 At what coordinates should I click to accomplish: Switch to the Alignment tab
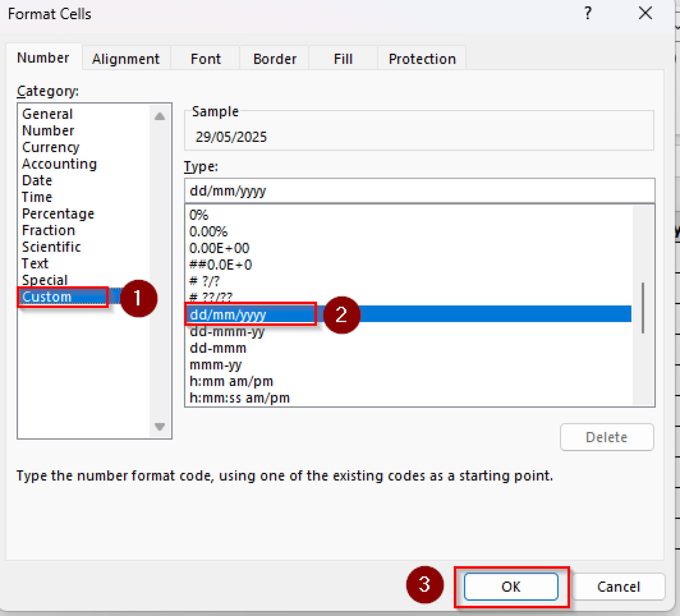point(126,58)
